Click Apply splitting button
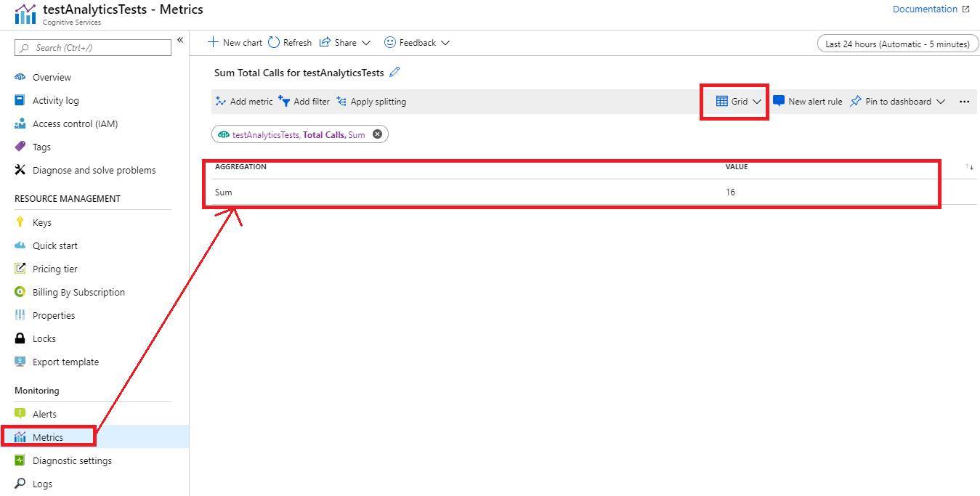The image size is (980, 496). tap(371, 102)
